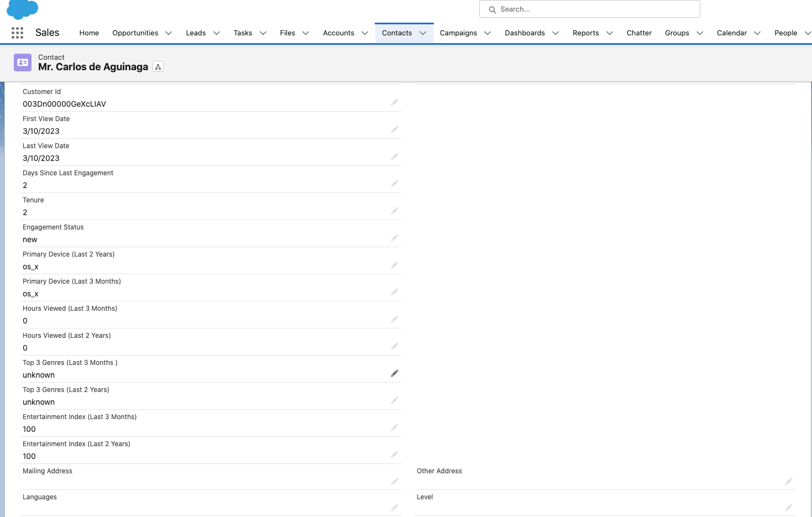Edit the Level field pencil icon
Screen dimensions: 812x517
(789, 508)
